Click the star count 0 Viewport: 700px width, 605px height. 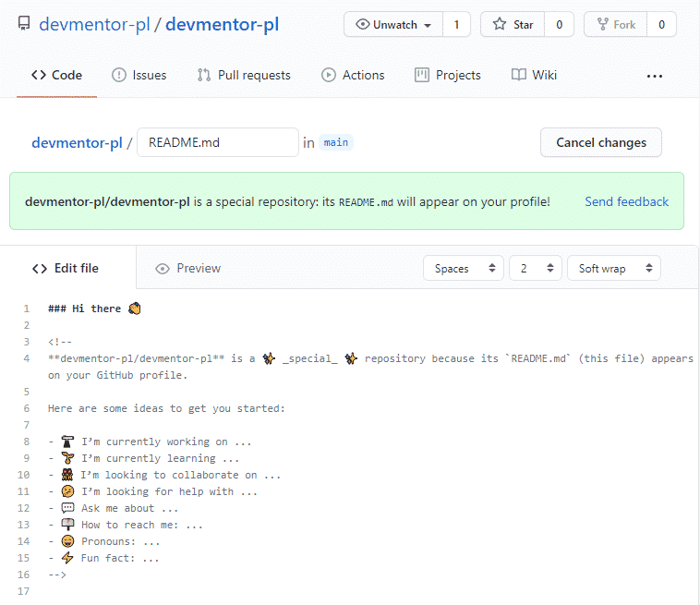(559, 24)
